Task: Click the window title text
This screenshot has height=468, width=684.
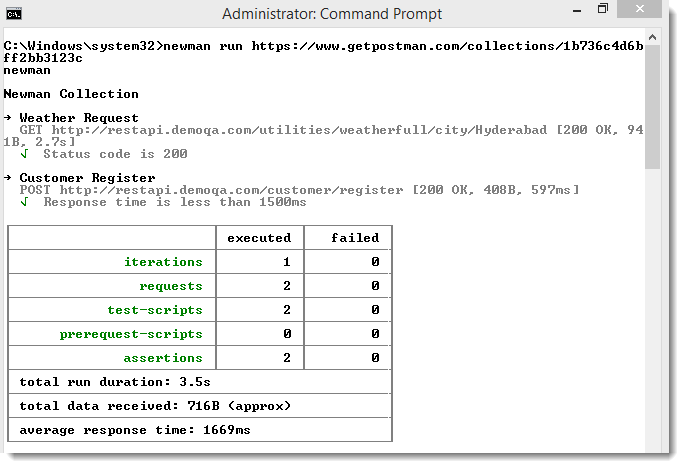Action: point(332,14)
